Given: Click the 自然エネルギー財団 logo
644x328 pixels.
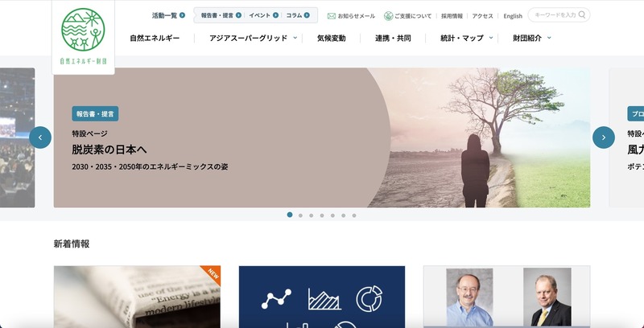Looking at the screenshot, I should pos(83,36).
